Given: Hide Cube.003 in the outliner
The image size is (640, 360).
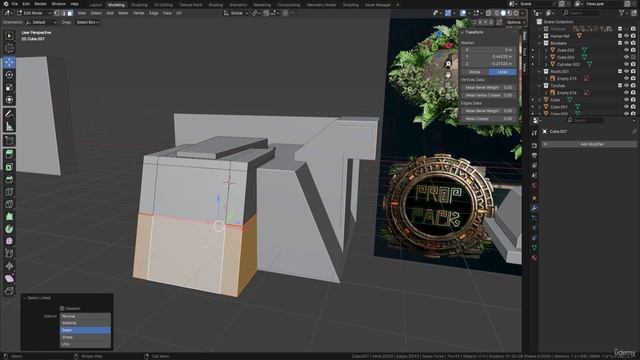Looking at the screenshot, I should 626,50.
